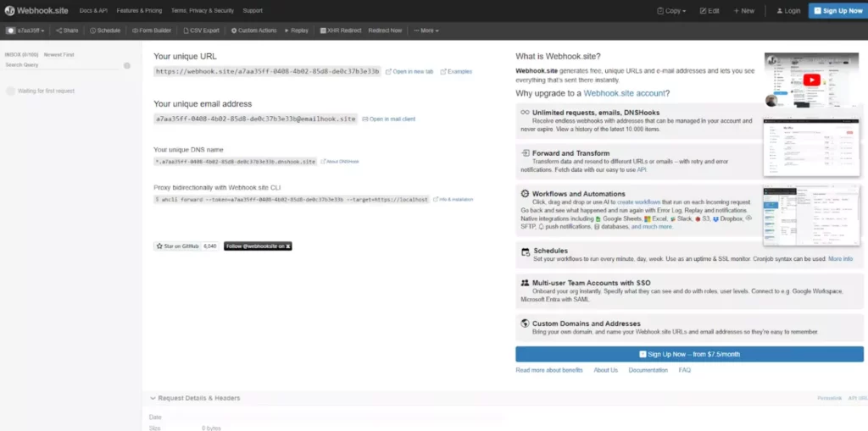Open the About Us link
Image resolution: width=868 pixels, height=431 pixels.
click(x=605, y=370)
